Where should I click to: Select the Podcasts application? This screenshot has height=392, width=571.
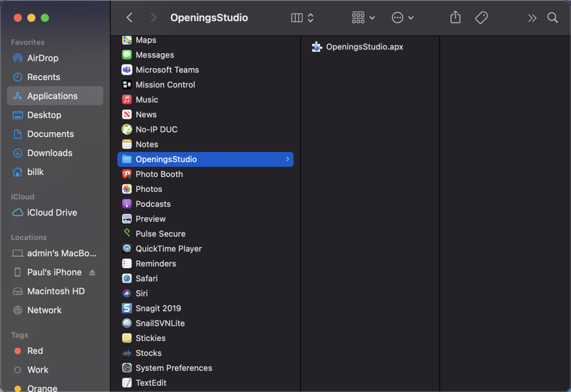point(205,204)
